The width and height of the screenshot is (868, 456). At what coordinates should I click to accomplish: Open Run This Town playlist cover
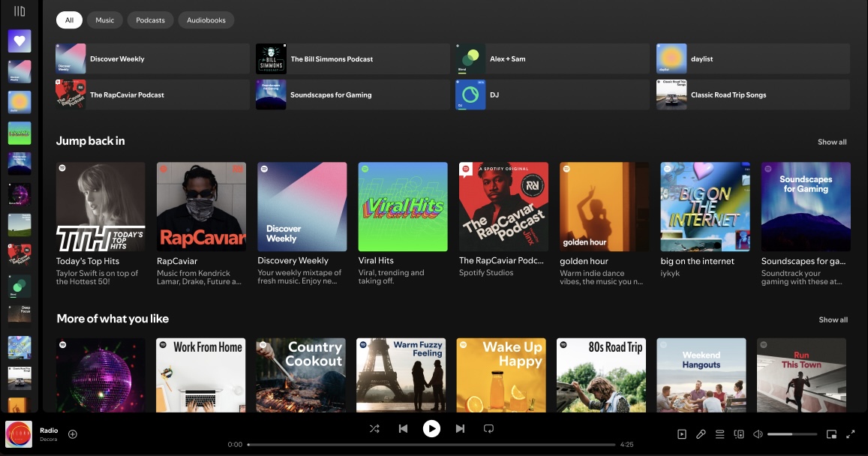point(801,375)
